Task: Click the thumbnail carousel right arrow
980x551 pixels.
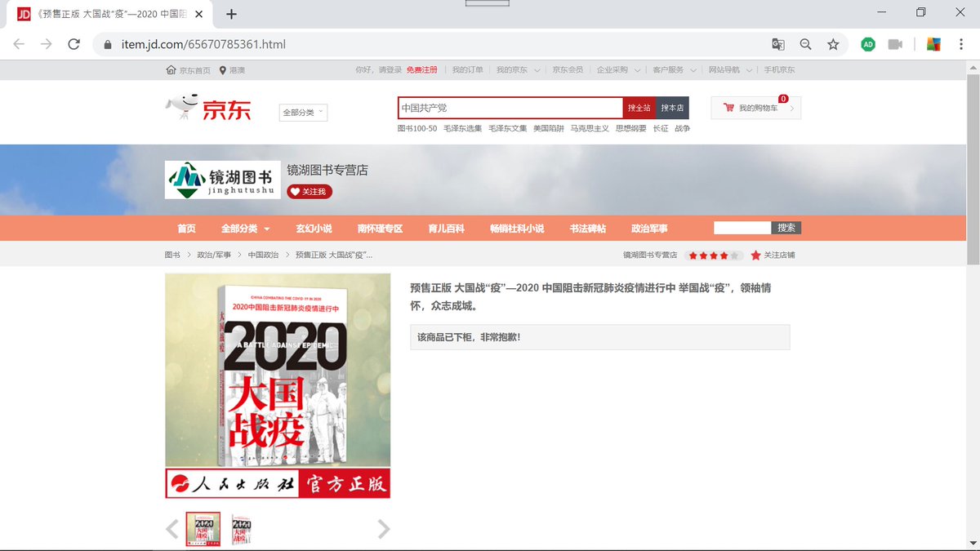Action: (384, 529)
